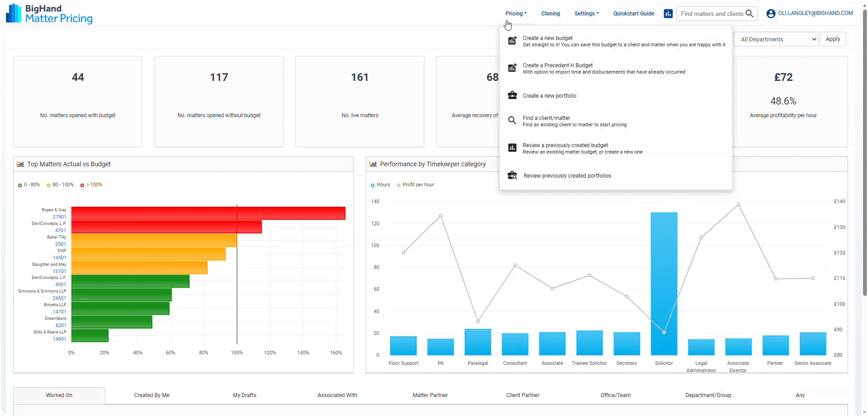Click the magnifier icon beside Find a client/matter

pos(512,120)
